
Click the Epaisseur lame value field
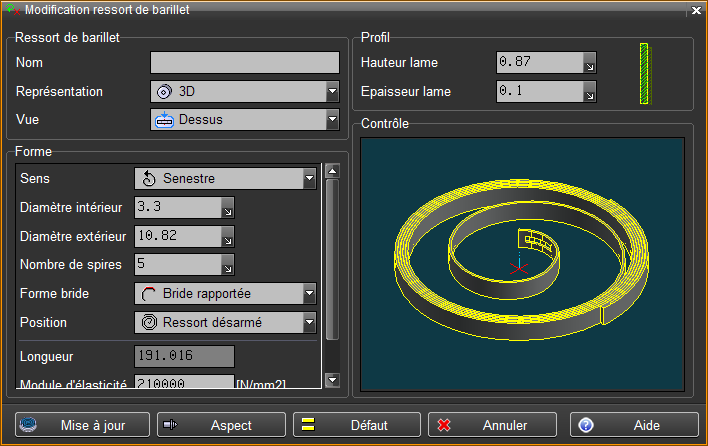click(x=540, y=92)
